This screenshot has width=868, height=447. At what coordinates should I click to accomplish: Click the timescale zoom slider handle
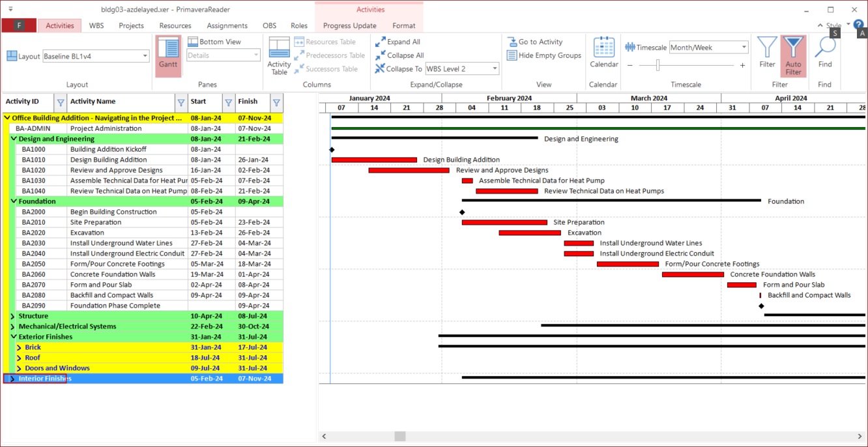pos(658,65)
